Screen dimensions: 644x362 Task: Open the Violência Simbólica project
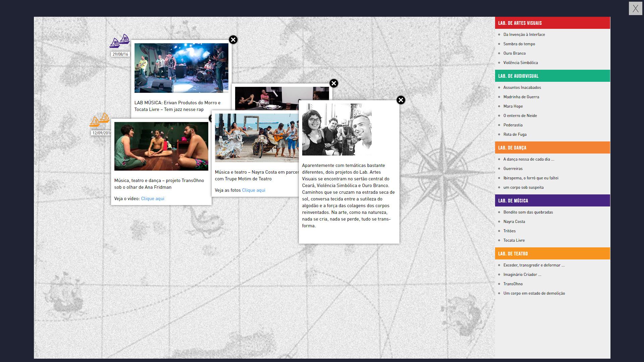tap(520, 63)
